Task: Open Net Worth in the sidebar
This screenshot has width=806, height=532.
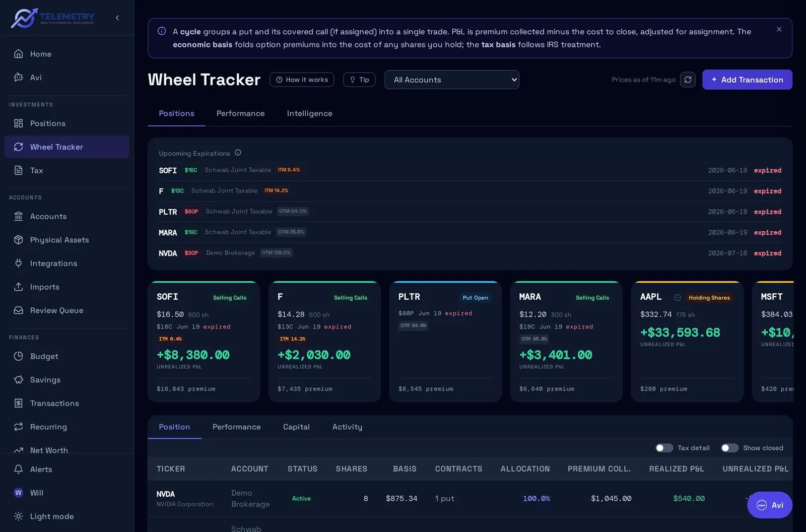Action: [66, 449]
